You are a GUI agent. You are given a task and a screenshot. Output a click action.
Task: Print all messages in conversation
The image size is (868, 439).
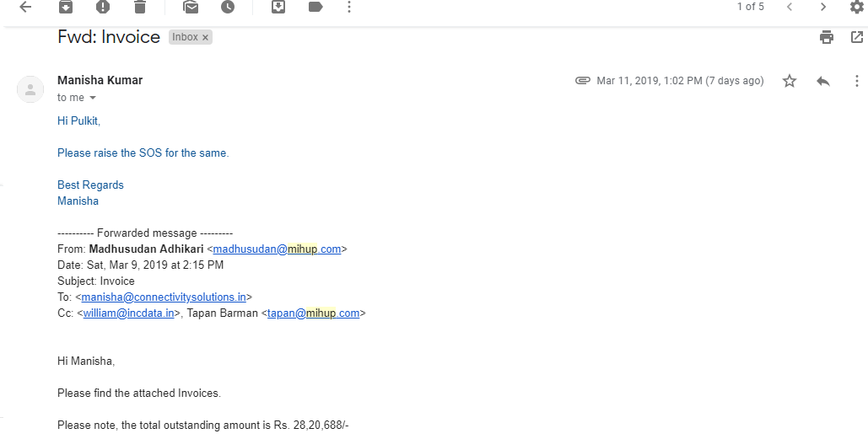[x=827, y=37]
